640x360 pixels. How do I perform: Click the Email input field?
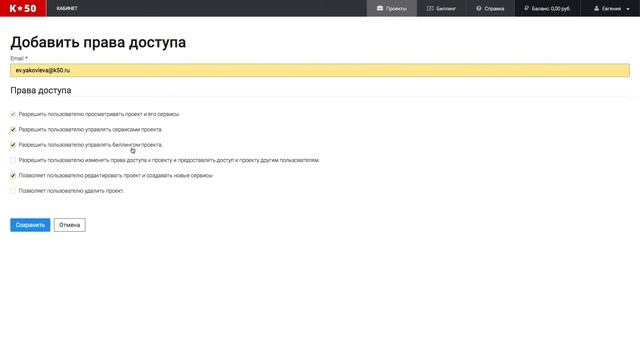(320, 70)
